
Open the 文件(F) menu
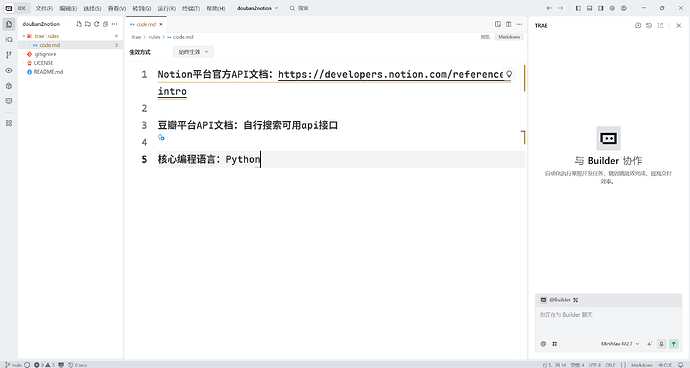coord(44,8)
